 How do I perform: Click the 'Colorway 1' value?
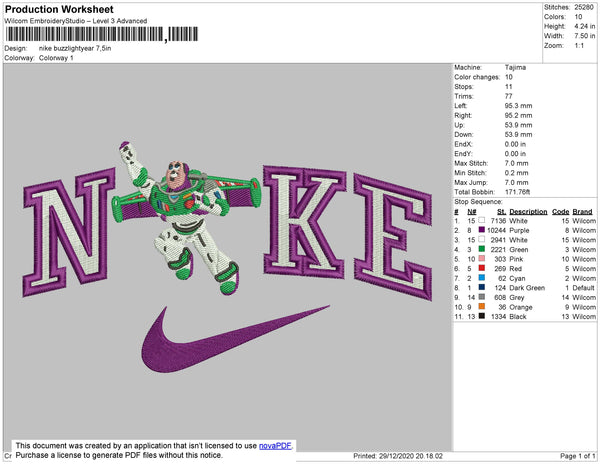56,58
